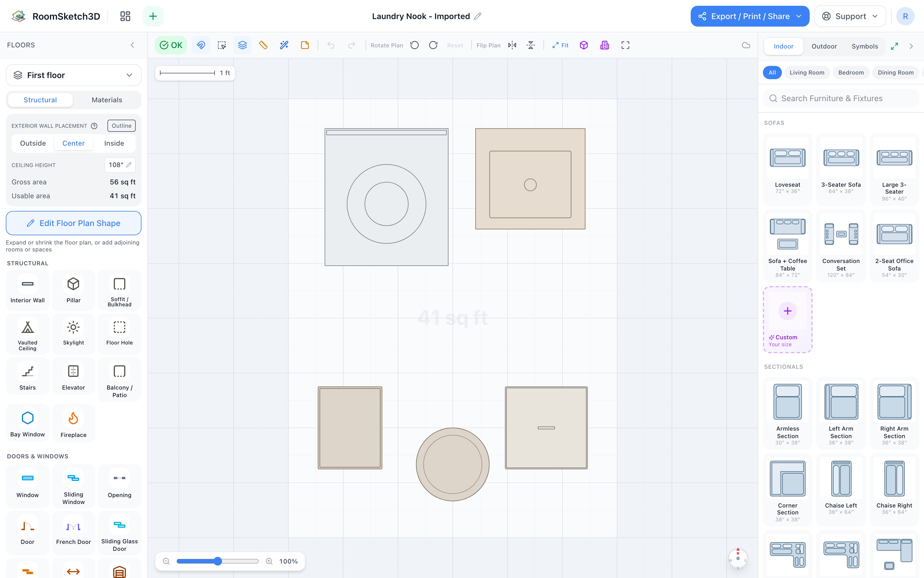Click the zoom in magnifier
Viewport: 924px width, 578px height.
click(269, 561)
